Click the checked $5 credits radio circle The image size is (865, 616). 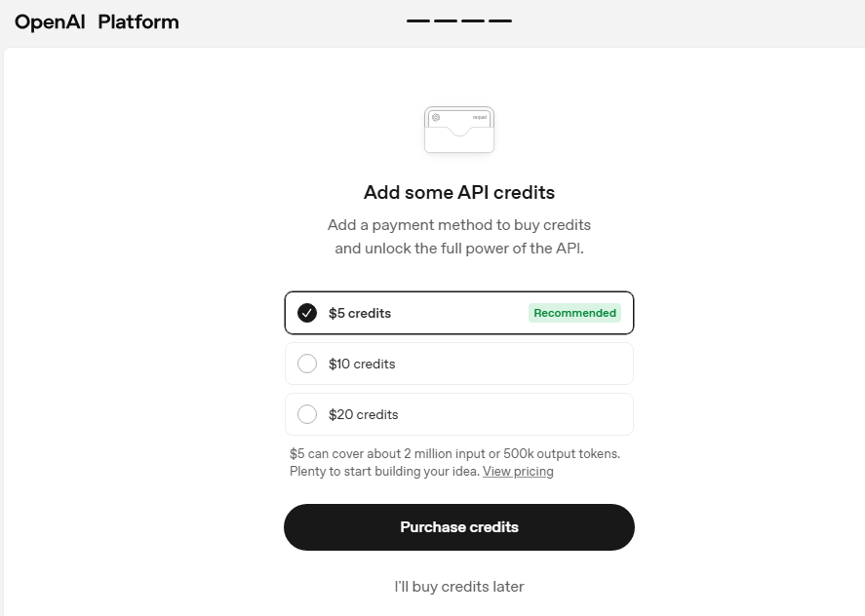click(307, 313)
